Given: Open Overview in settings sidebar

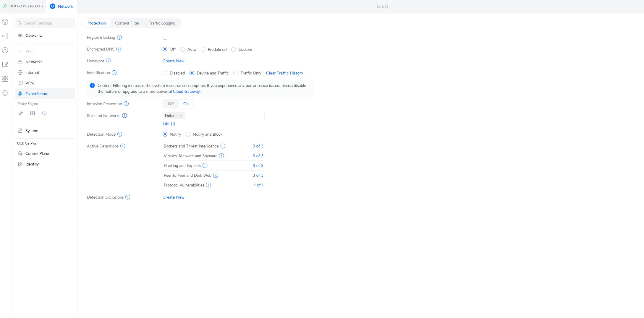Looking at the screenshot, I should [x=45, y=35].
